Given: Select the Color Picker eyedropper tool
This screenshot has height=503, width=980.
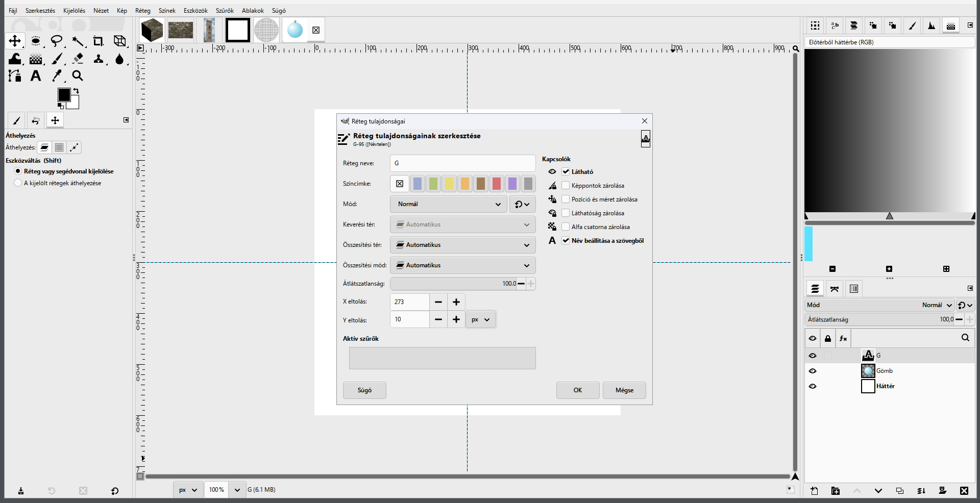Looking at the screenshot, I should tap(57, 76).
